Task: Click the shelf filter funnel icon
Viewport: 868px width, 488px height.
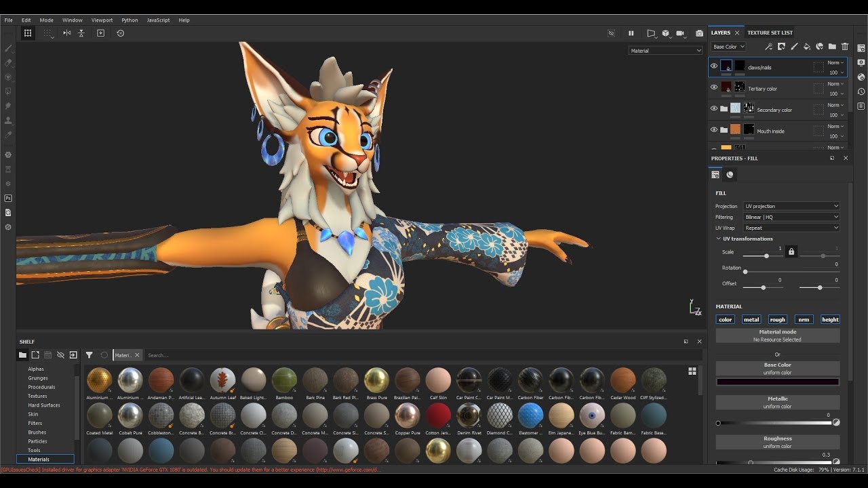Action: pos(89,354)
